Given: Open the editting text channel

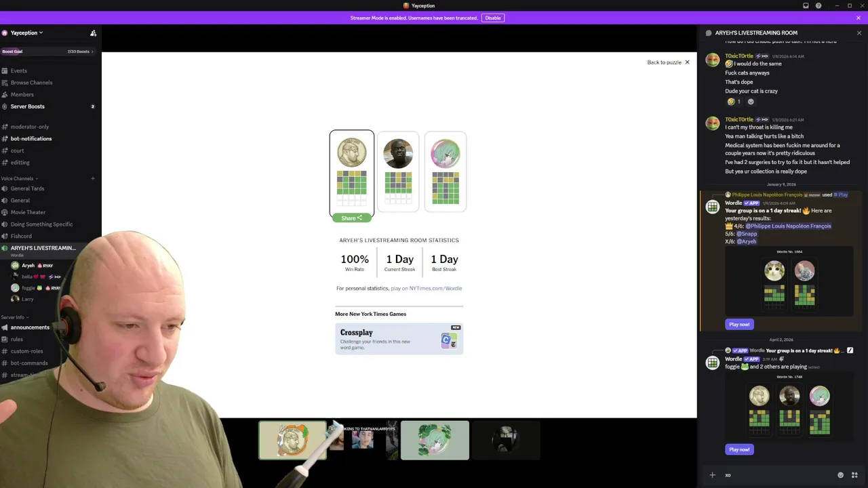Looking at the screenshot, I should pyautogui.click(x=20, y=163).
